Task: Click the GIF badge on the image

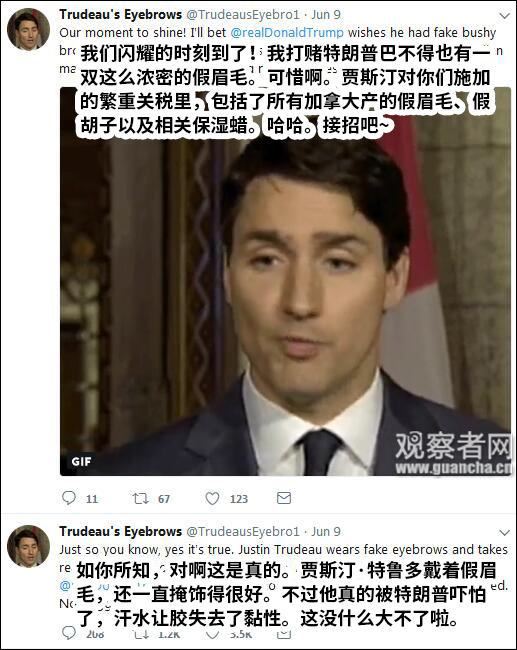Action: coord(81,461)
